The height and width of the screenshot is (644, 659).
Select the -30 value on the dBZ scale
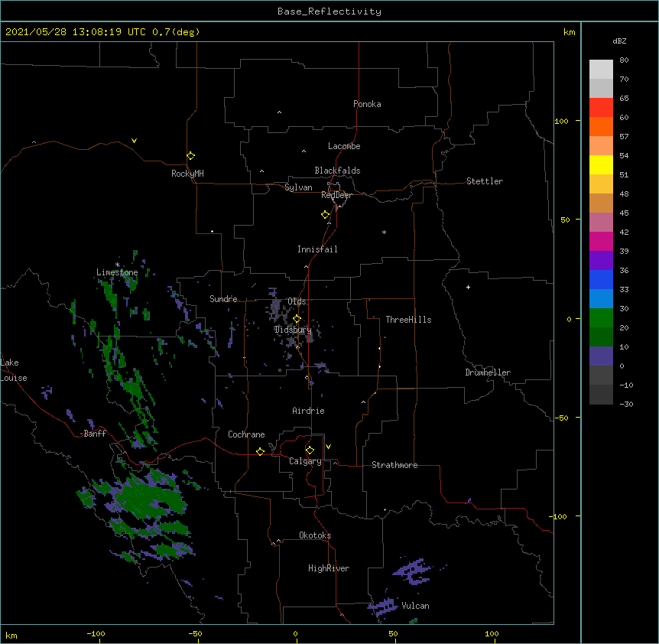pyautogui.click(x=626, y=404)
